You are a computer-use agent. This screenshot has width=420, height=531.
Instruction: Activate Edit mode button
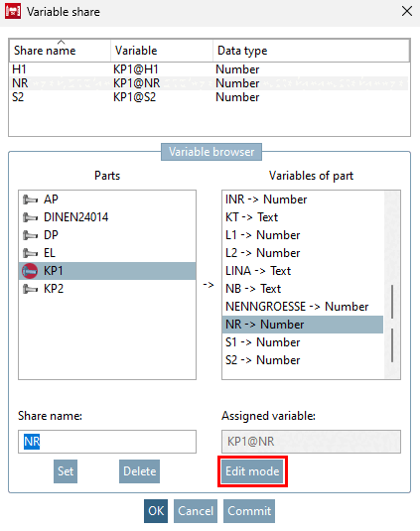(x=252, y=471)
